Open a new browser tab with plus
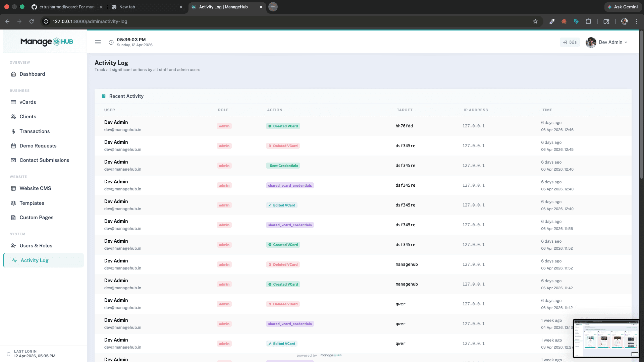 point(273,7)
